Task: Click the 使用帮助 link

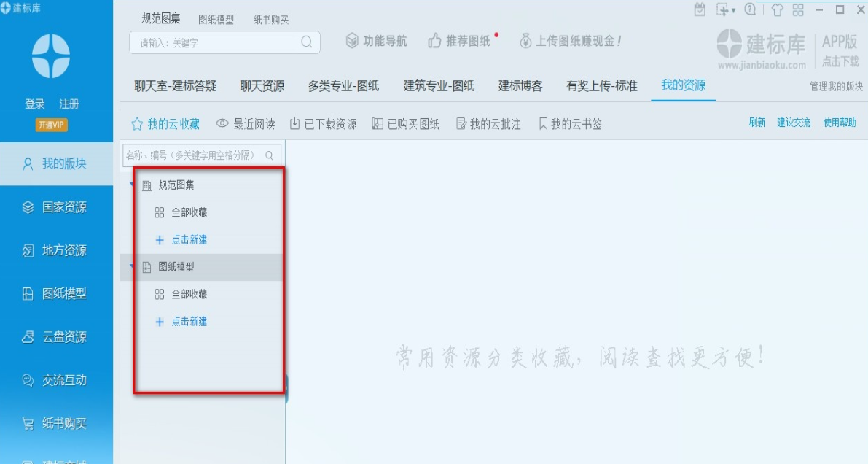Action: 840,123
